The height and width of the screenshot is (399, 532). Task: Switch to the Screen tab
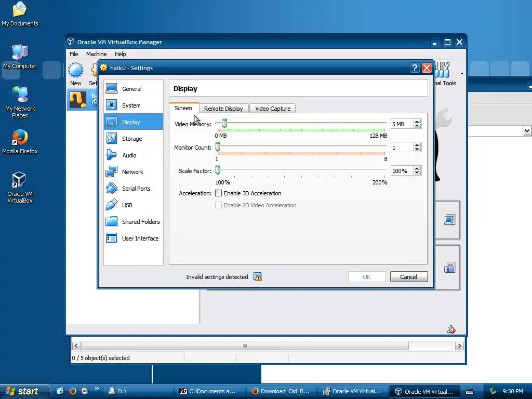(183, 108)
